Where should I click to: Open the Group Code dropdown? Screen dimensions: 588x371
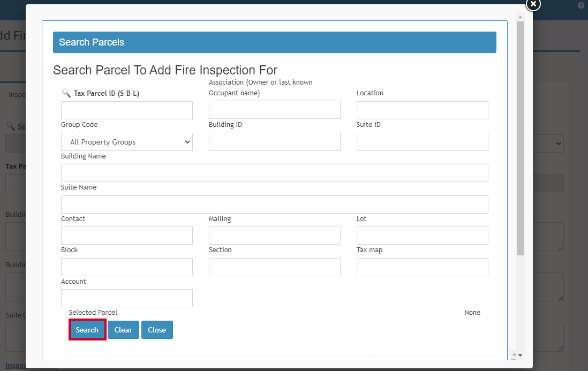(x=127, y=142)
